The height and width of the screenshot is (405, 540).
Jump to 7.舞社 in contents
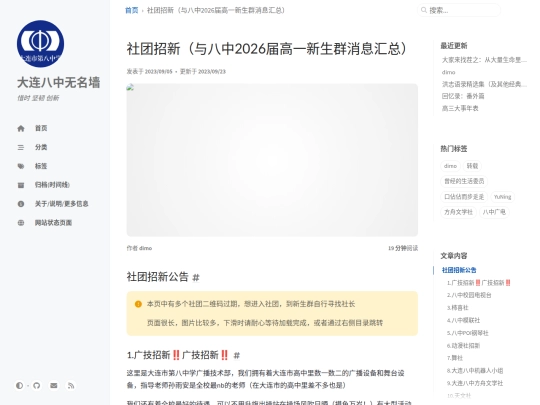pyautogui.click(x=455, y=358)
